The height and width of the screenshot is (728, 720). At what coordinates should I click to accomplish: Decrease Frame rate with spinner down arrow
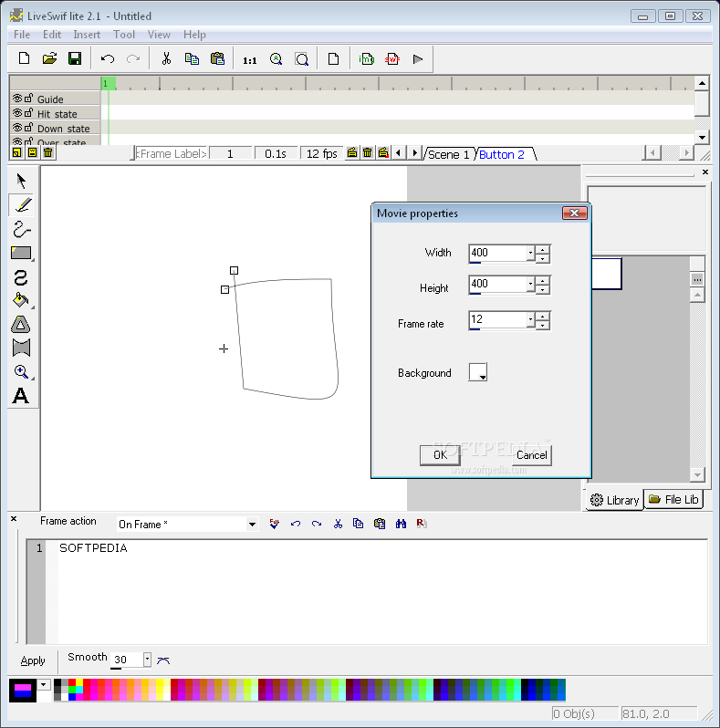(x=543, y=325)
